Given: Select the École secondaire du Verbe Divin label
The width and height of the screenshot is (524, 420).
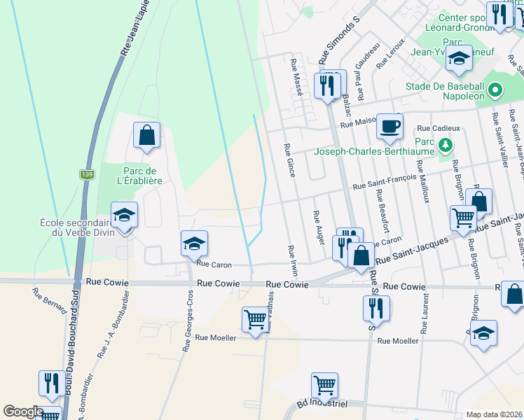Looking at the screenshot, I should click(77, 227).
